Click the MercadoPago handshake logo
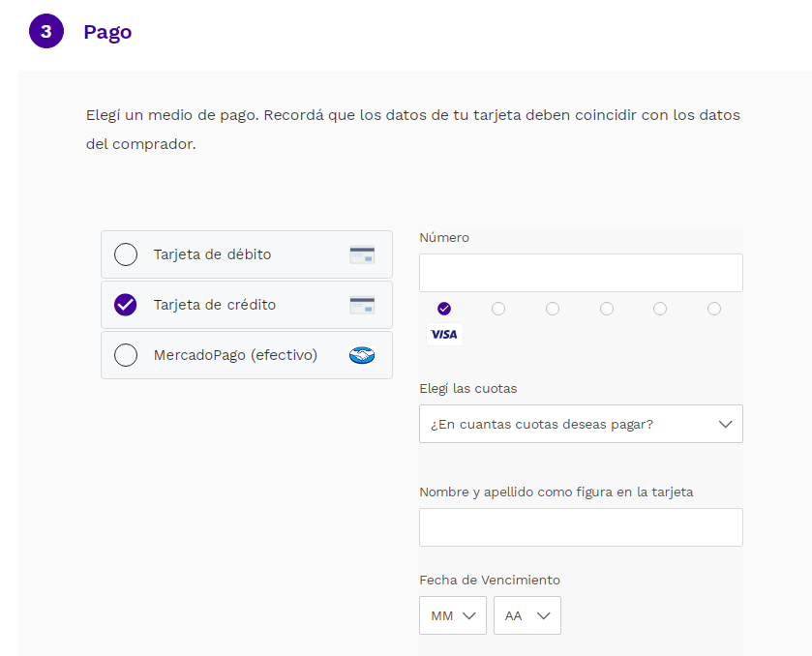Viewport: 812px width, 656px height. [x=362, y=355]
